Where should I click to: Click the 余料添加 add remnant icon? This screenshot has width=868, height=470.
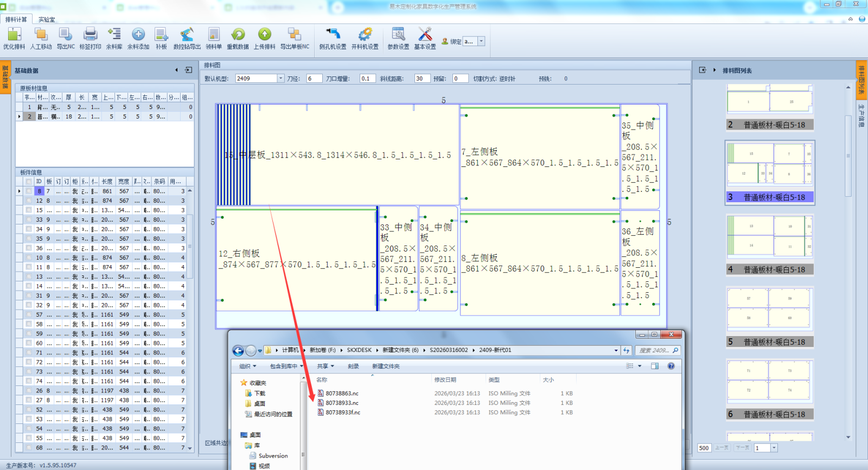point(138,38)
